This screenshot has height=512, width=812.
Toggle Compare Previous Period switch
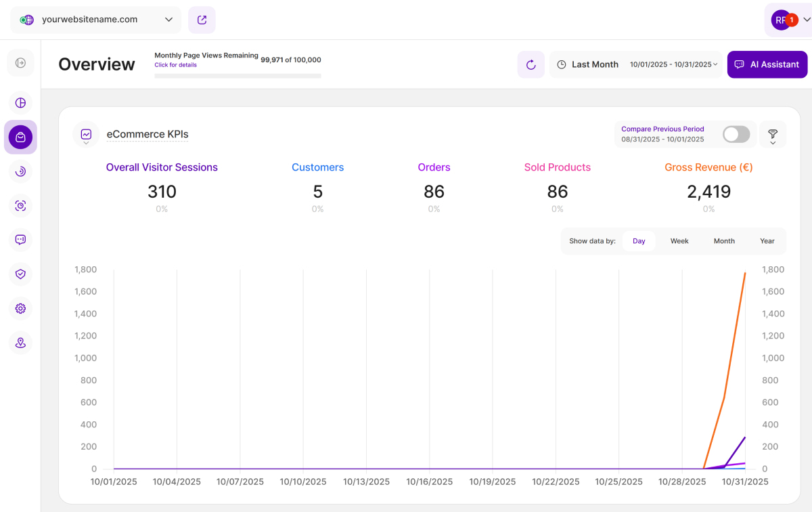736,134
